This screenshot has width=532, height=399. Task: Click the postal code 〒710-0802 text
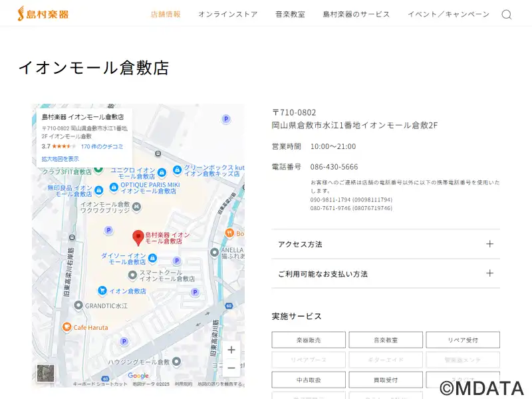pos(294,112)
